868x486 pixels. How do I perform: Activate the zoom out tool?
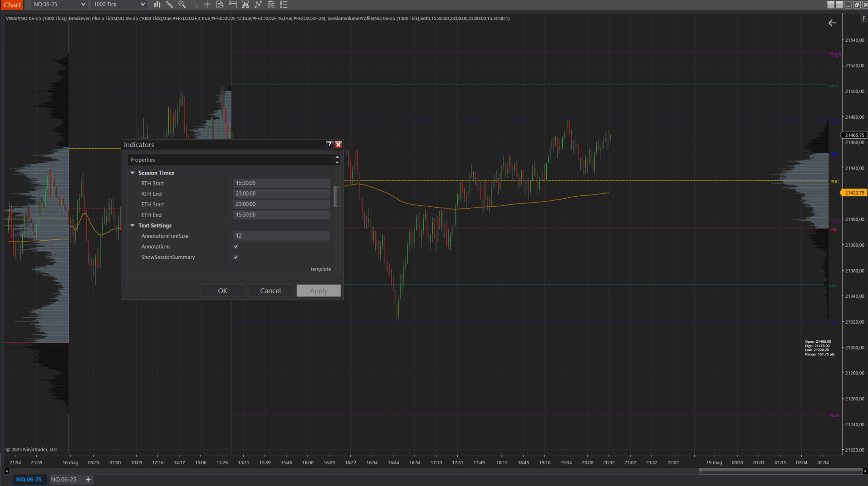(194, 4)
